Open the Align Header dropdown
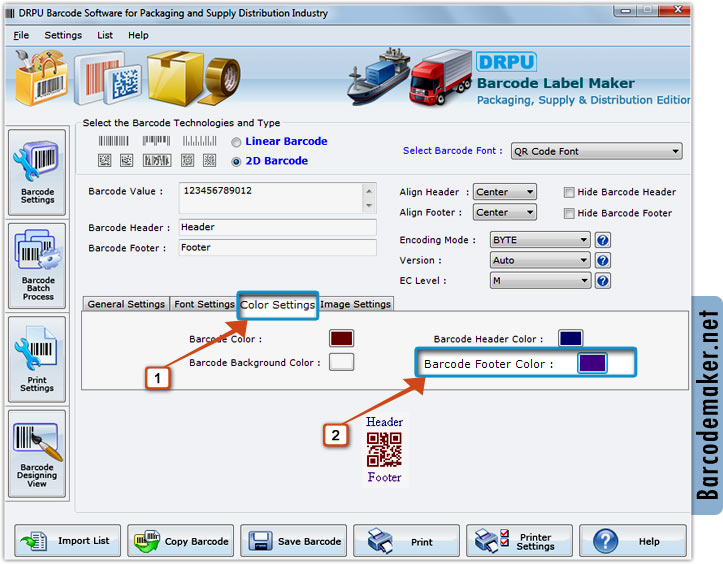Screen dimensions: 723x564 504,192
